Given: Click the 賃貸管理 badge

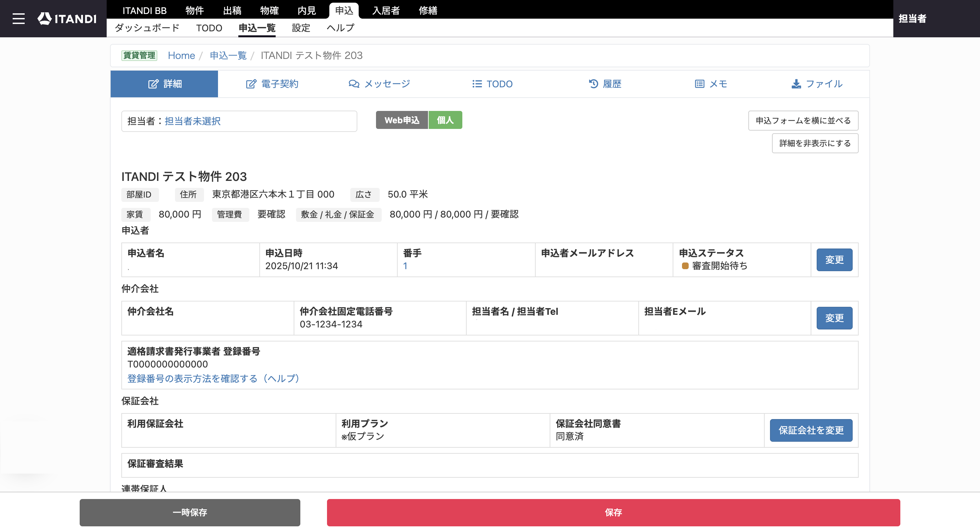Looking at the screenshot, I should tap(139, 56).
